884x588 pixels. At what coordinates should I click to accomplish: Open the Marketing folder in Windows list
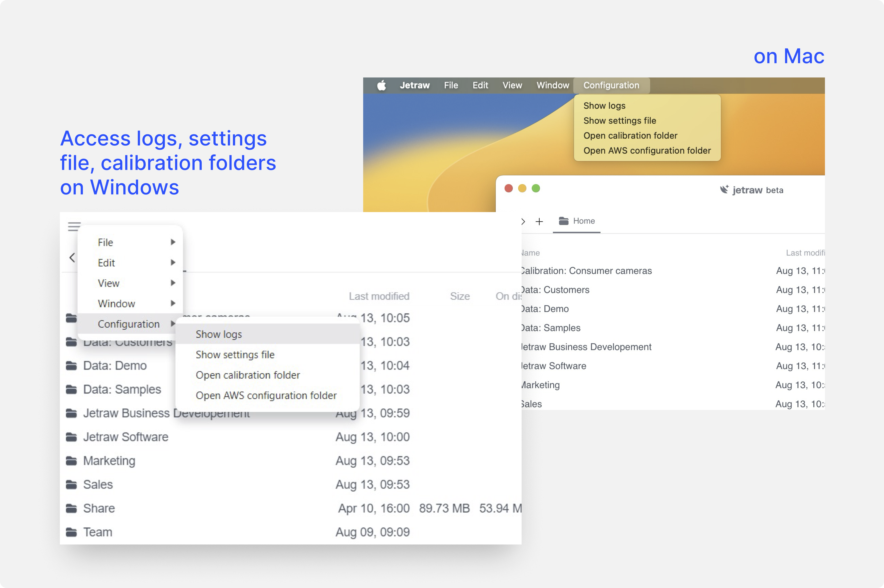[x=109, y=461]
